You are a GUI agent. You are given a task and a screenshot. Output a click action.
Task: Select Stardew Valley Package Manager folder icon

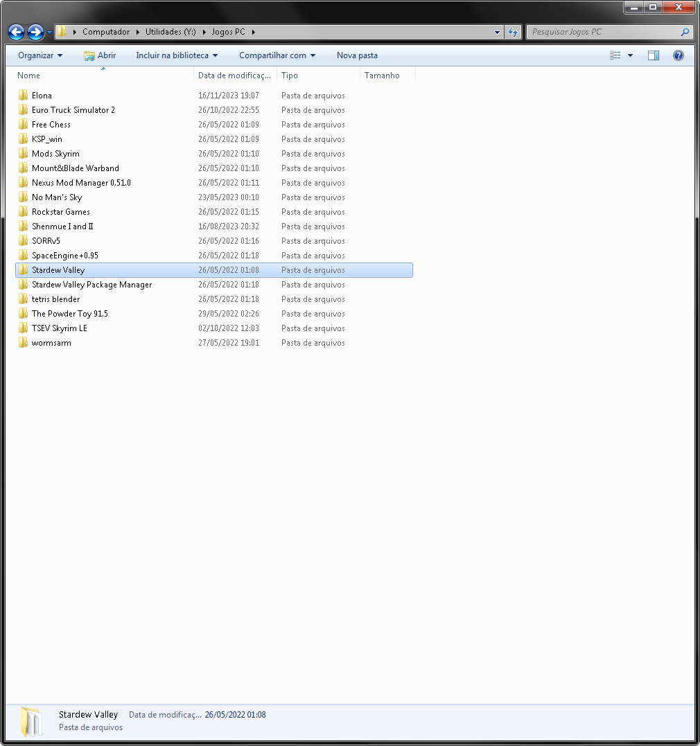[x=23, y=285]
